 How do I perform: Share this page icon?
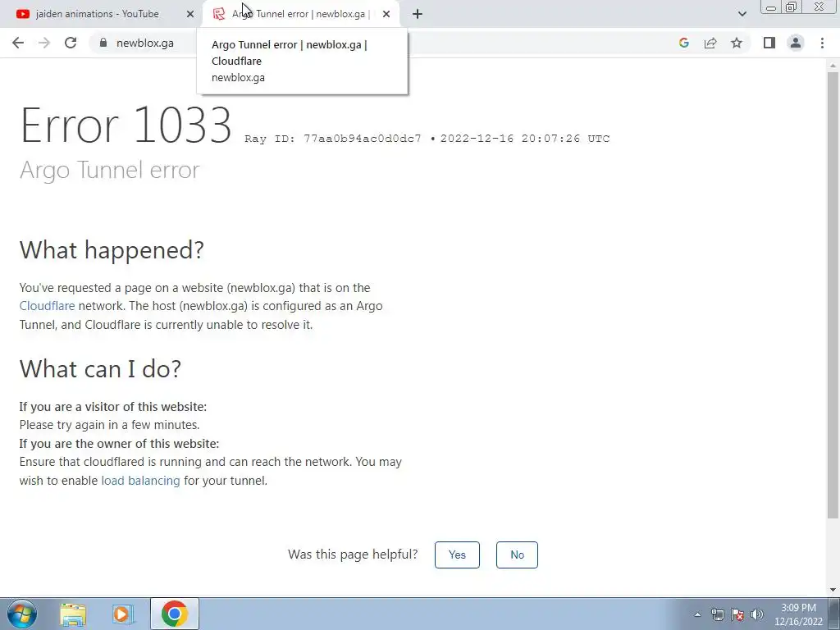[x=710, y=43]
